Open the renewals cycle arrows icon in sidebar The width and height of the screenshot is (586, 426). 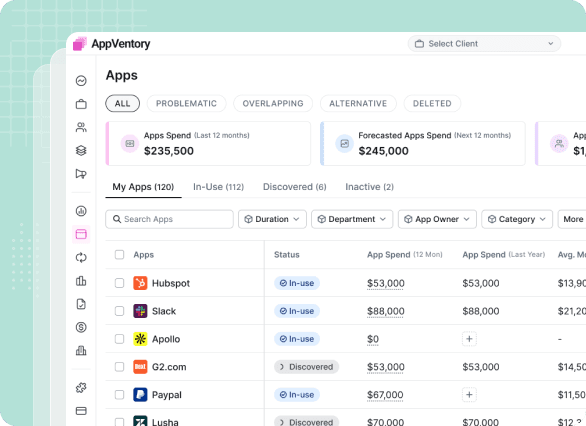[81, 257]
